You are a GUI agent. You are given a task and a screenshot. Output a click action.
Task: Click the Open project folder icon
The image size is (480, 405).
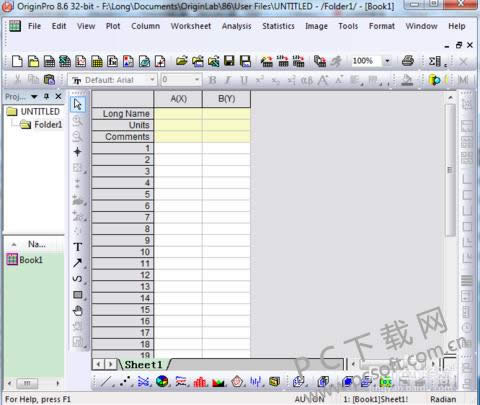point(182,61)
